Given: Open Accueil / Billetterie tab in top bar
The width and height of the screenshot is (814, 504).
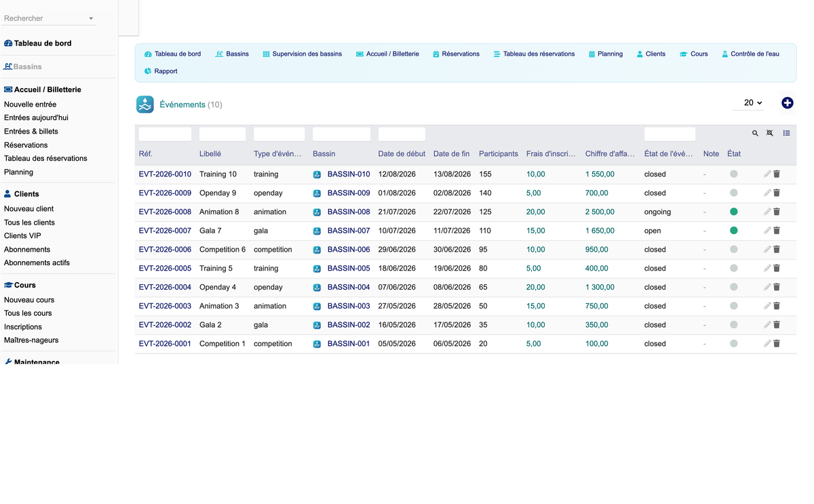Looking at the screenshot, I should point(387,54).
